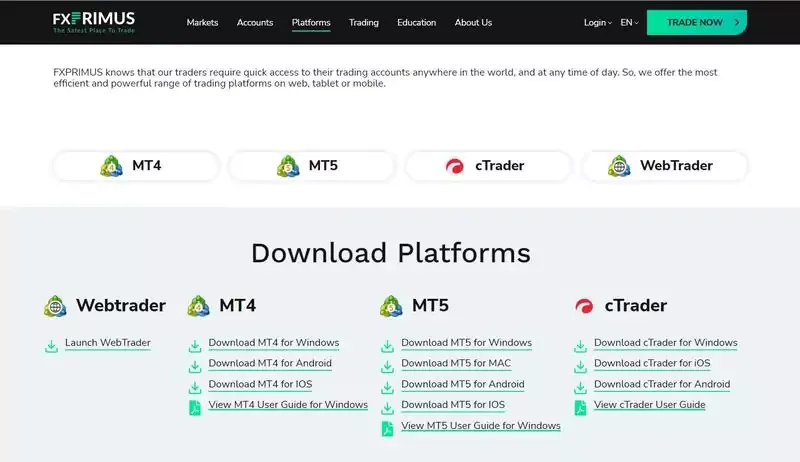Open the About Us menu
The width and height of the screenshot is (800, 462).
tap(473, 22)
